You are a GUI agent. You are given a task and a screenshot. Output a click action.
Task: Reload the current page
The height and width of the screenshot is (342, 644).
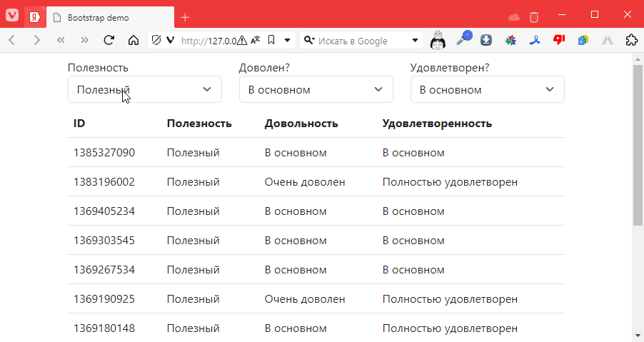(x=109, y=41)
